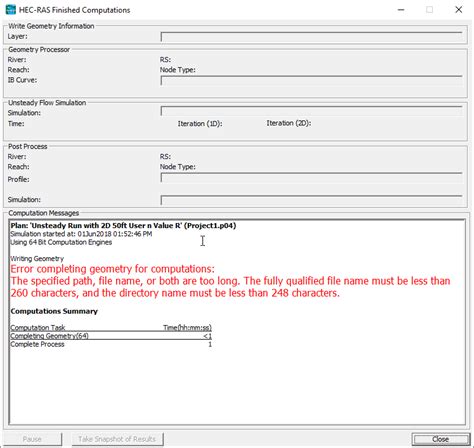Click the 'Write Geometry Information' group heading
Screen dimensions: 474x448
click(51, 26)
